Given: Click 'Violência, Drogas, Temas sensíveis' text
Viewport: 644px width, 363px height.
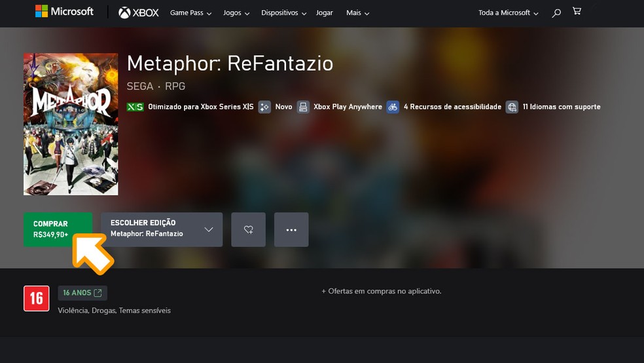Looking at the screenshot, I should (114, 311).
